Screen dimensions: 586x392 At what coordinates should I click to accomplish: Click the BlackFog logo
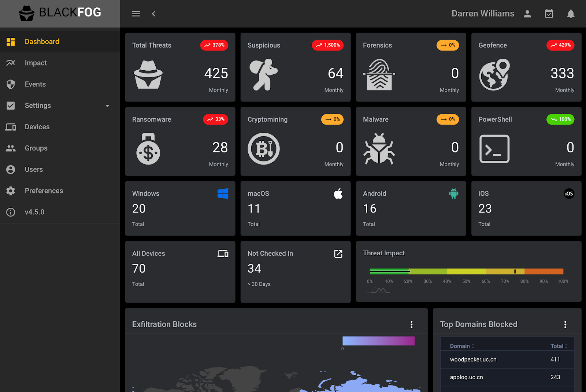60,13
